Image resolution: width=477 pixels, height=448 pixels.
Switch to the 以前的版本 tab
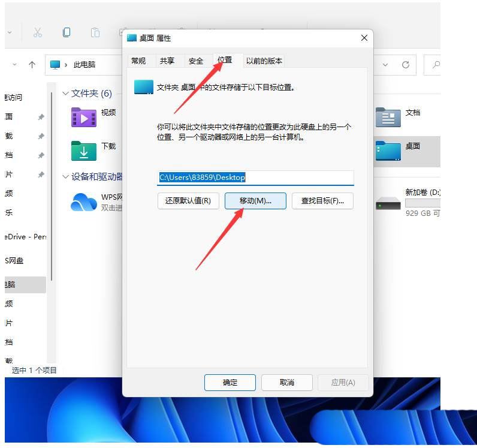264,61
